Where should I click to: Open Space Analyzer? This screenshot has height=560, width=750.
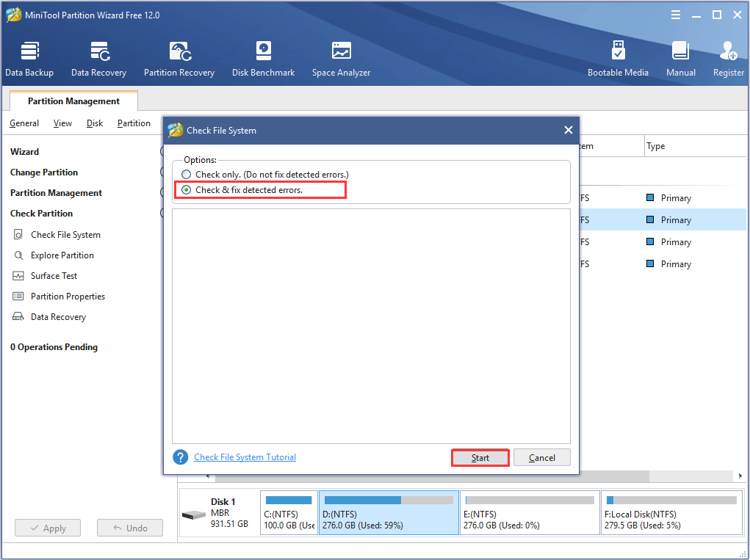click(x=341, y=59)
